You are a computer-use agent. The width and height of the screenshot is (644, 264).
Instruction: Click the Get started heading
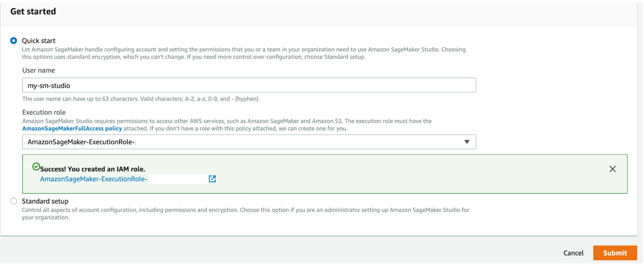point(33,12)
